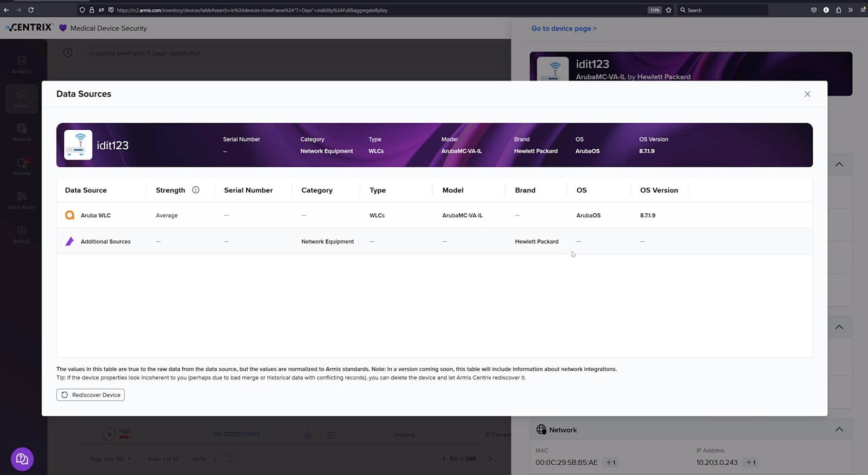Click the 133% zoom level badge

[x=655, y=10]
